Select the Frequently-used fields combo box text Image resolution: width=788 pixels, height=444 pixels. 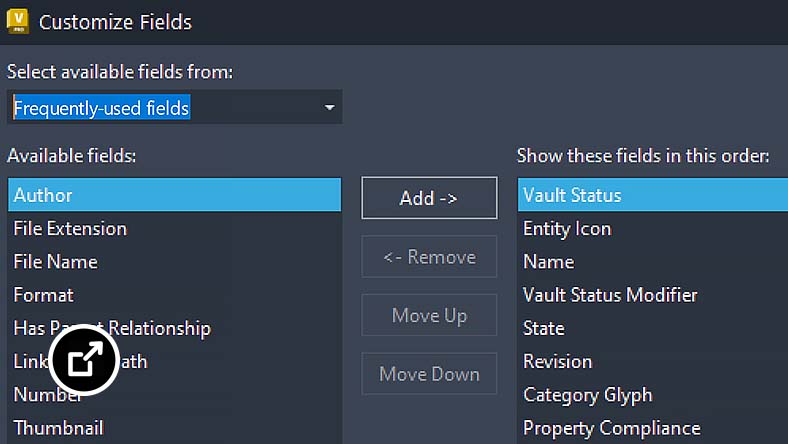[x=102, y=108]
